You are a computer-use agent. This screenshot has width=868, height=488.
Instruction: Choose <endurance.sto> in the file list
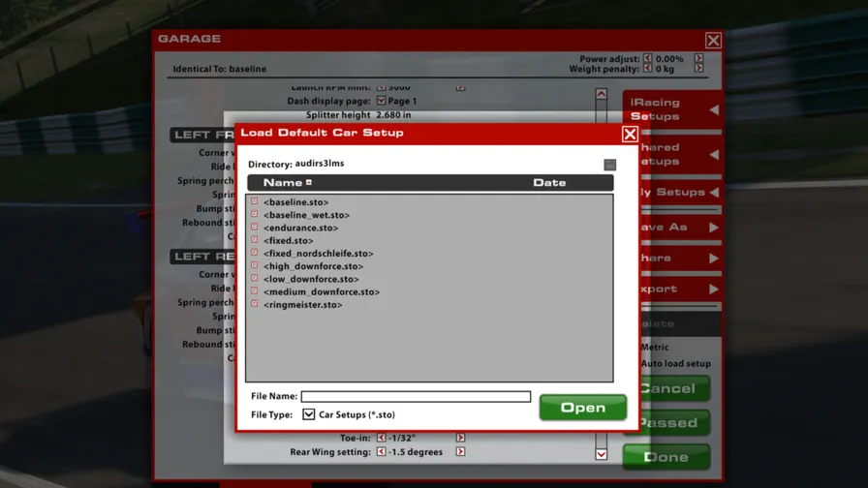pos(300,228)
